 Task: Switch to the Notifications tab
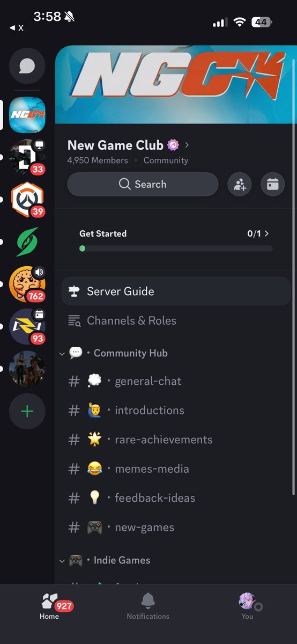(148, 607)
